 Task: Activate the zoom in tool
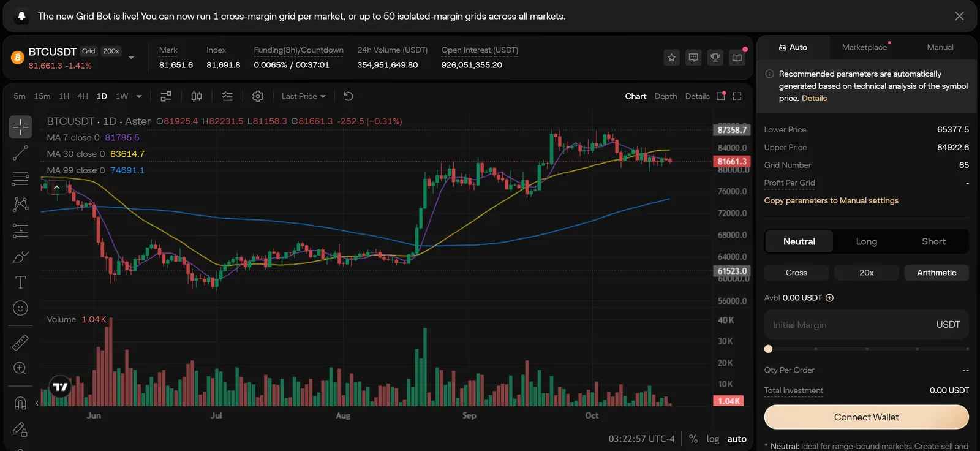[x=21, y=368]
